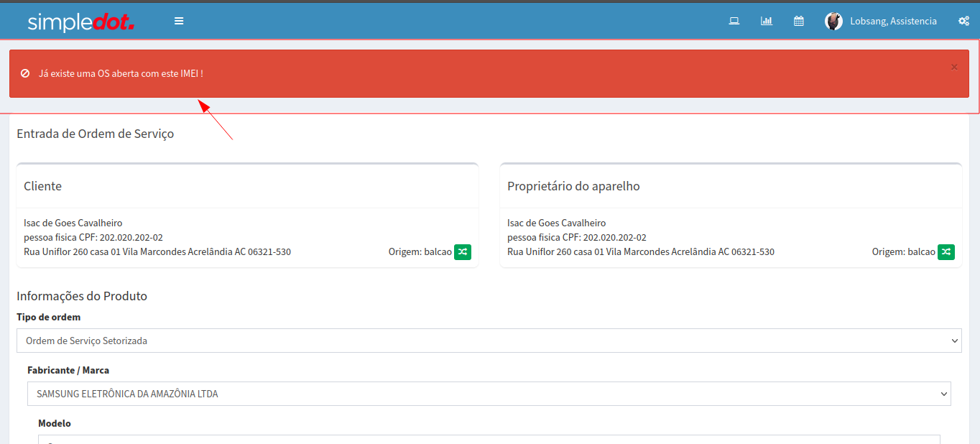This screenshot has height=444, width=980.
Task: Click the green swap button in the Cliente card
Action: [463, 252]
